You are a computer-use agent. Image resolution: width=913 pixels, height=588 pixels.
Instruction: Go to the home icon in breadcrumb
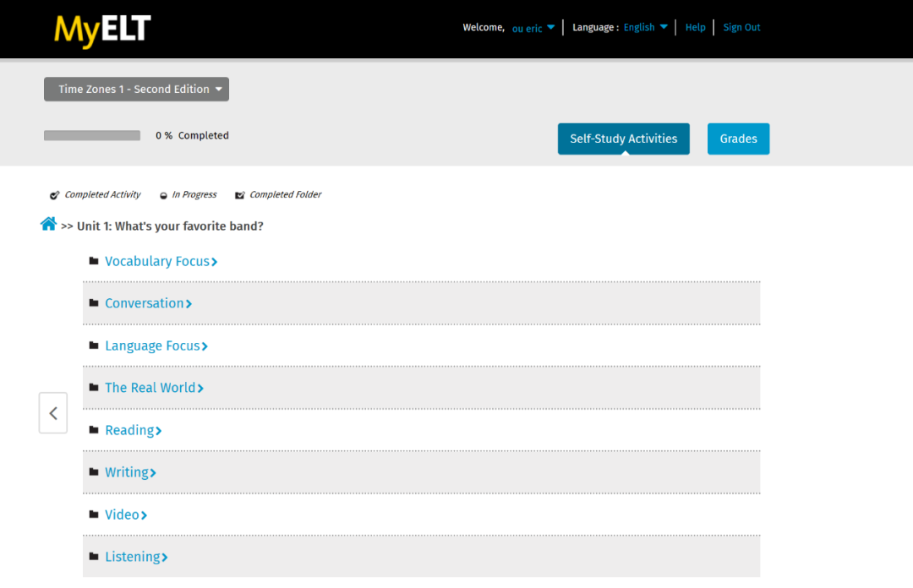point(48,224)
